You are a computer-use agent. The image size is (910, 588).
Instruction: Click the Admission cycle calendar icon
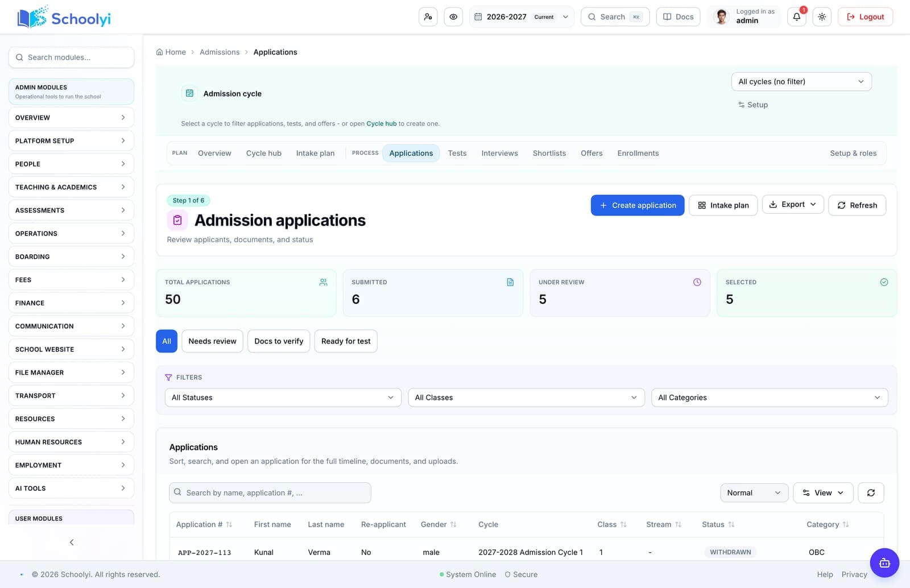tap(190, 93)
